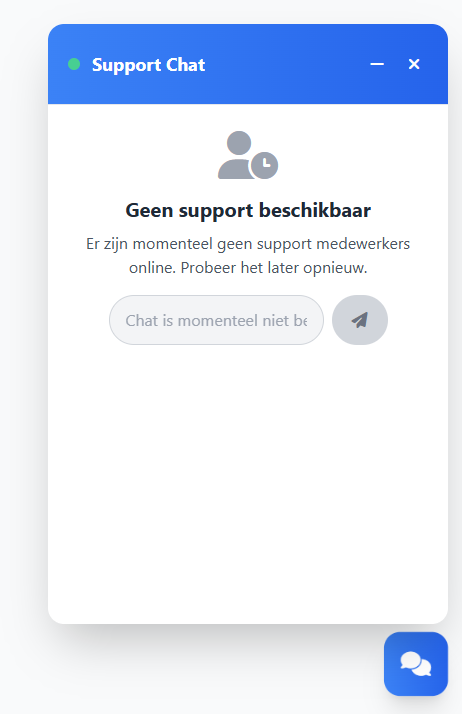Close the Support Chat panel

click(414, 64)
